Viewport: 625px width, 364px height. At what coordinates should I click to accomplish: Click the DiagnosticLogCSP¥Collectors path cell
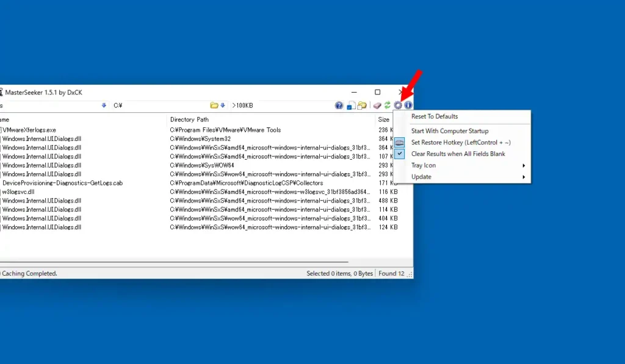(247, 183)
